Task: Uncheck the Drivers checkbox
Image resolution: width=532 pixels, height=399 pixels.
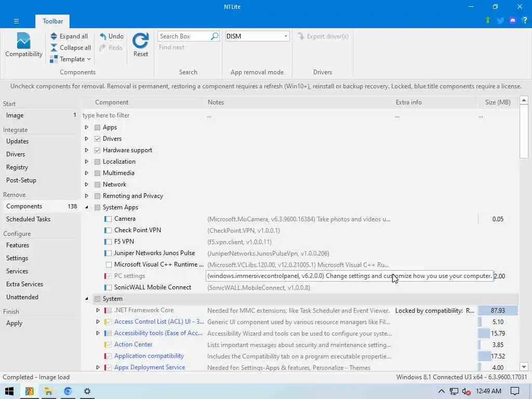Action: (x=97, y=139)
